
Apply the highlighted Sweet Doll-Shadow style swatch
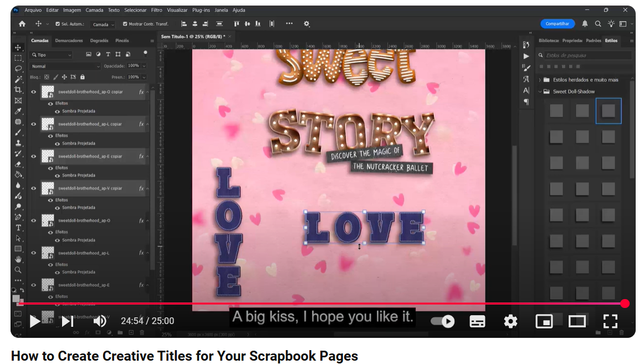click(609, 110)
